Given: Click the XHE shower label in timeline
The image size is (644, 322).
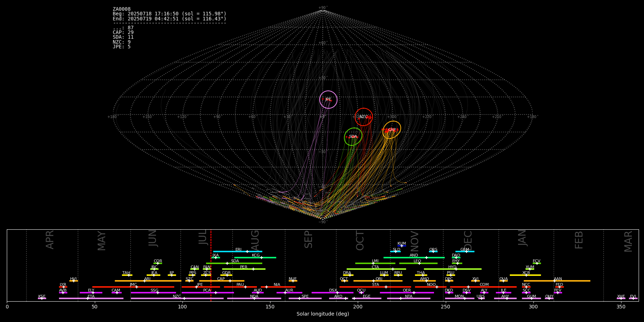Looking at the screenshot, I should coord(621,297).
